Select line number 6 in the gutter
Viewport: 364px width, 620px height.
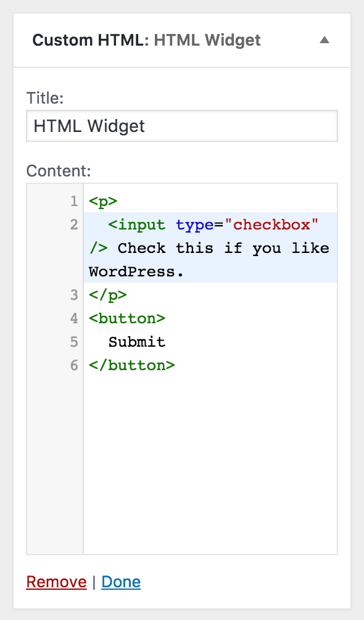coord(74,365)
